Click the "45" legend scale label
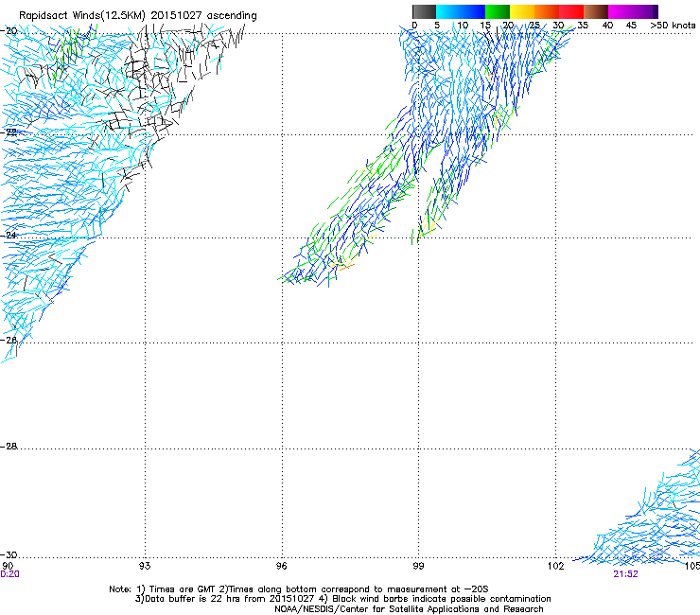 click(x=631, y=25)
